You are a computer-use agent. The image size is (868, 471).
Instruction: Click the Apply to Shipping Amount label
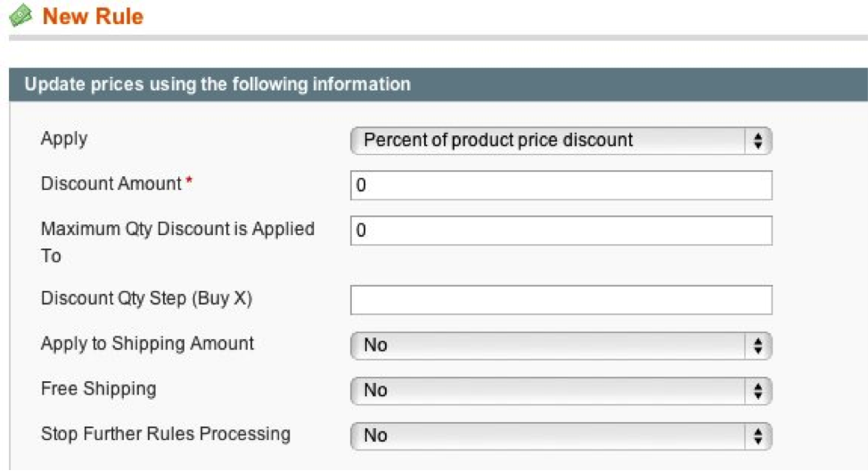(147, 344)
